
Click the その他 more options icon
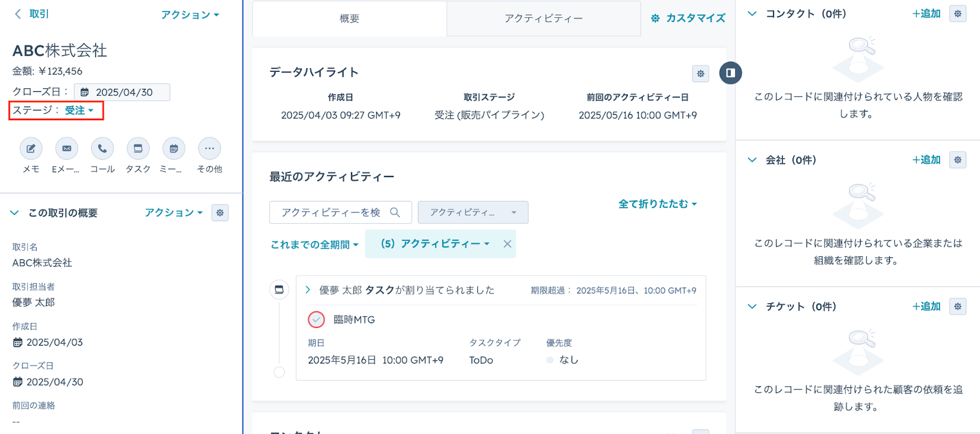click(209, 148)
